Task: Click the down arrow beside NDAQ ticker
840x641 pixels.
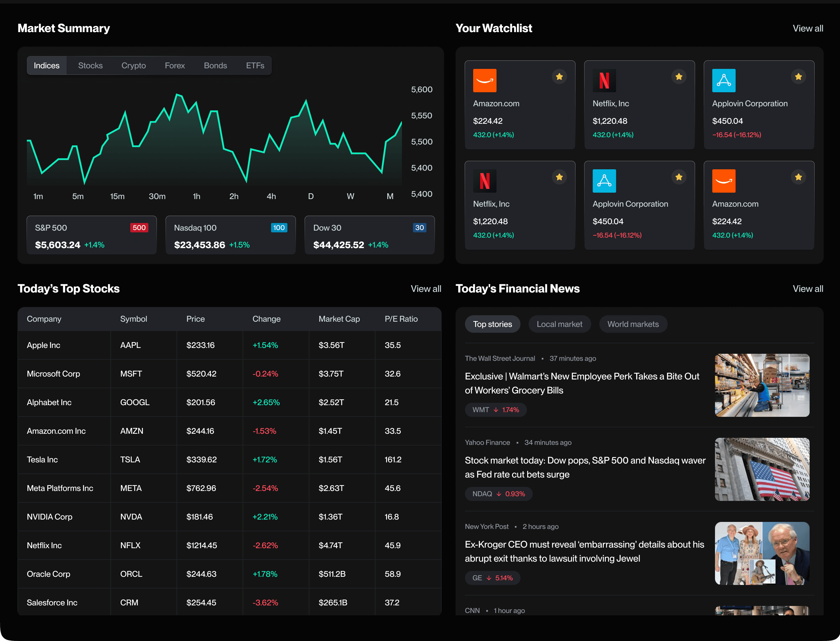Action: [x=499, y=494]
